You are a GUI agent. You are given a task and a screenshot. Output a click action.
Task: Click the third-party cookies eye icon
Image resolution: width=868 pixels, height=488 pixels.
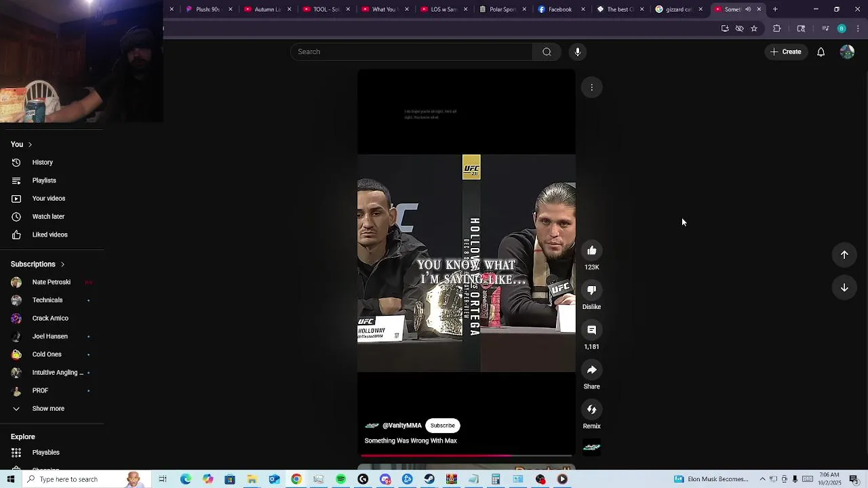(740, 28)
